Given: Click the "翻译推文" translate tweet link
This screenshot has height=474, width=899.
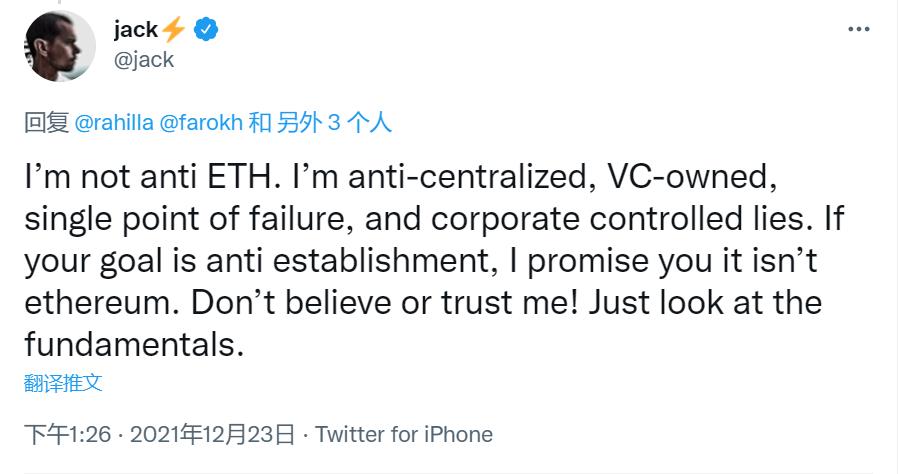Looking at the screenshot, I should coord(64,382).
